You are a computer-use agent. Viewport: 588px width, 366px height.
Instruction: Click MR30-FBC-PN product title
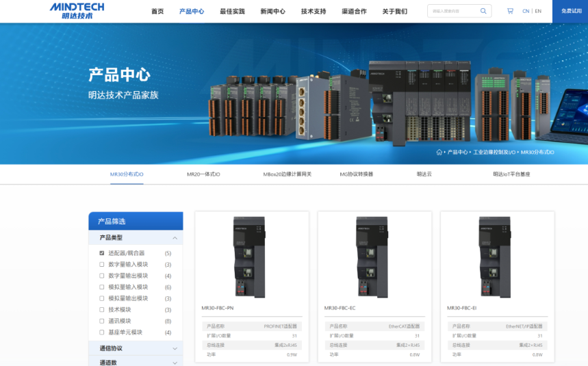[x=218, y=308]
